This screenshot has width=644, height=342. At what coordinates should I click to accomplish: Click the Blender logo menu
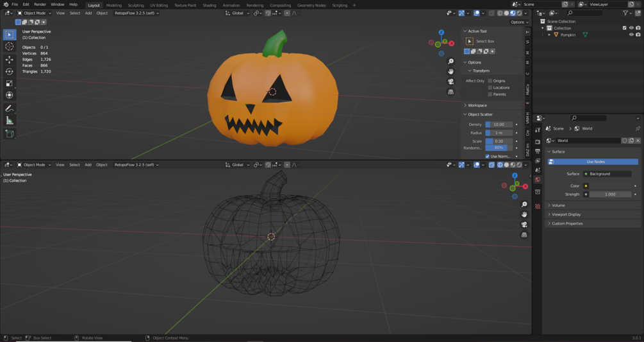(6, 4)
